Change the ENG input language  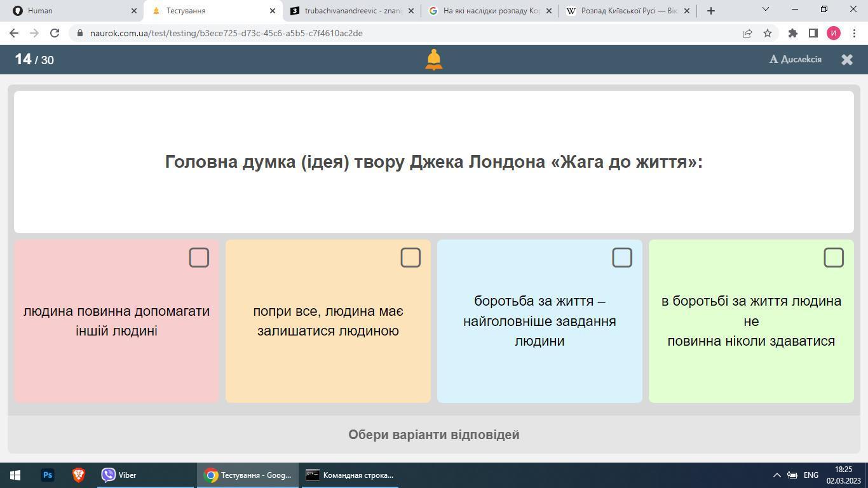(811, 475)
